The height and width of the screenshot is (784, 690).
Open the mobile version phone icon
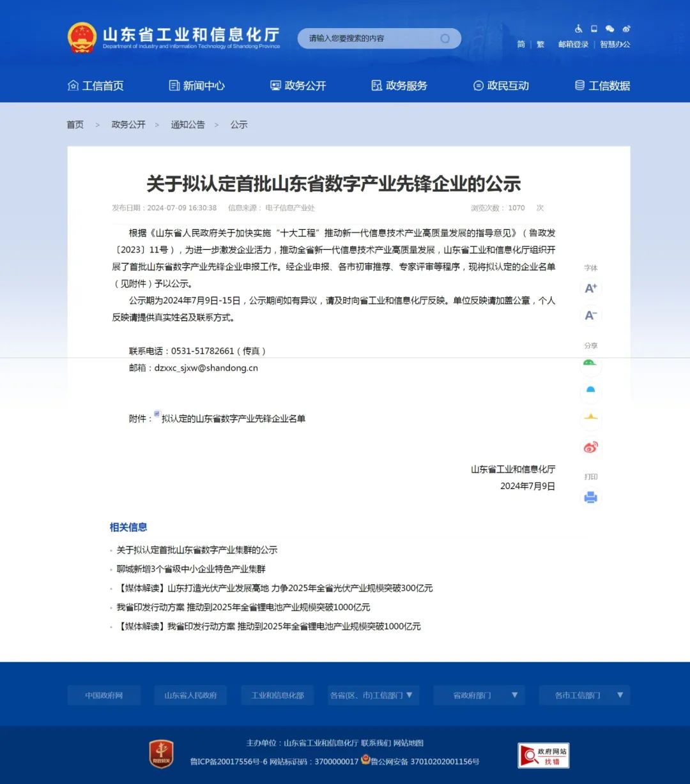(x=594, y=29)
